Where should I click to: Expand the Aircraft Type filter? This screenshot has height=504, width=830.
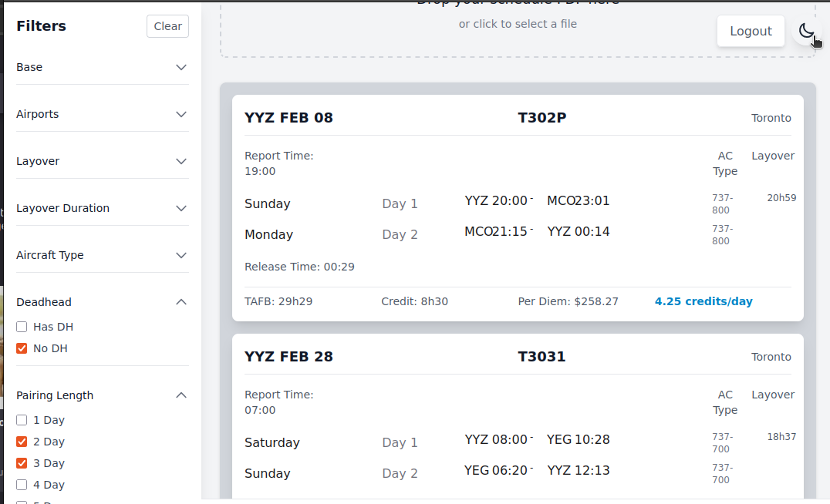point(181,255)
